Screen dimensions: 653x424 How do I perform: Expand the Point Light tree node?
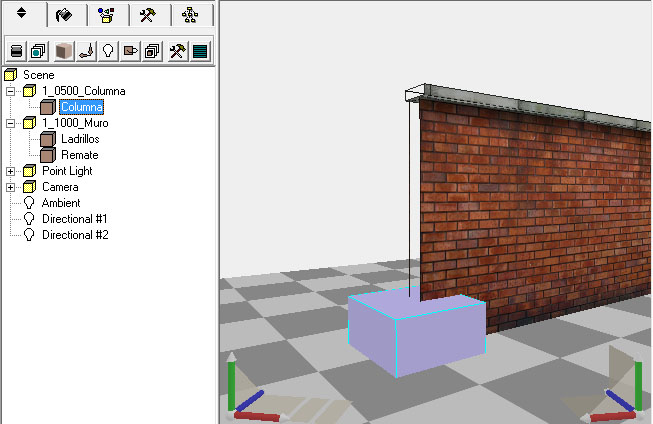(11, 171)
